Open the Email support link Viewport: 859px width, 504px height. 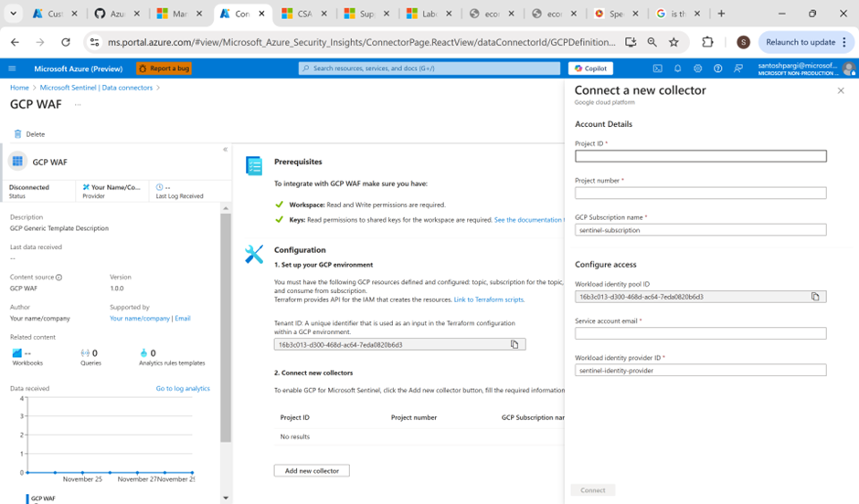(x=183, y=319)
